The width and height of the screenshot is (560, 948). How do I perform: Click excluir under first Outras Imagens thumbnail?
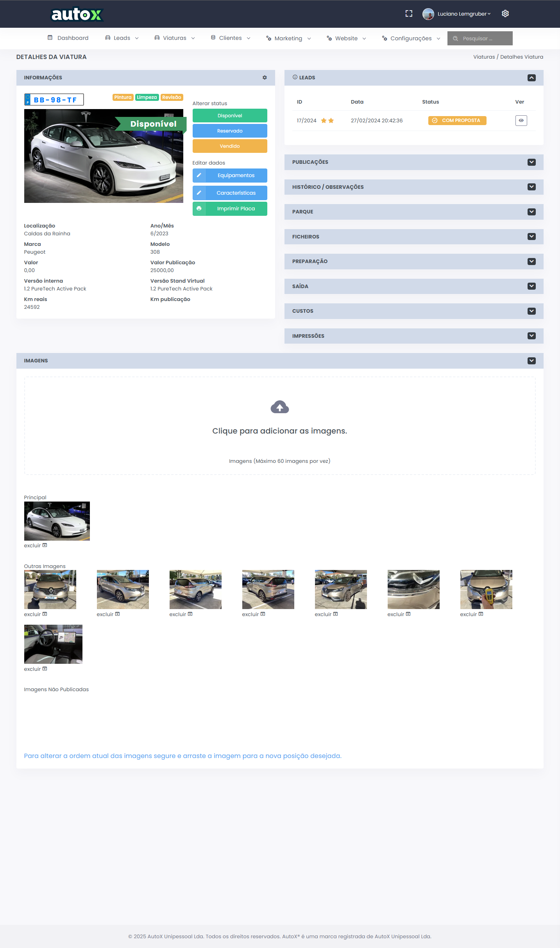pyautogui.click(x=36, y=614)
